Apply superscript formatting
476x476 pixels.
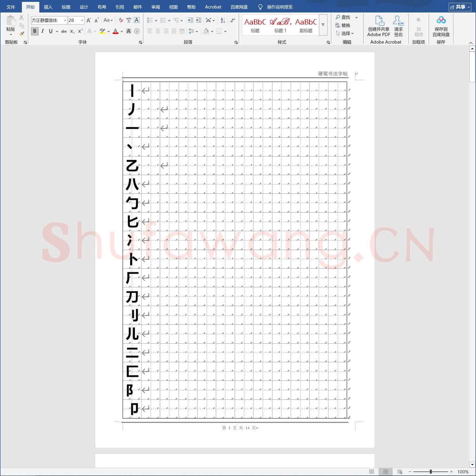click(80, 31)
